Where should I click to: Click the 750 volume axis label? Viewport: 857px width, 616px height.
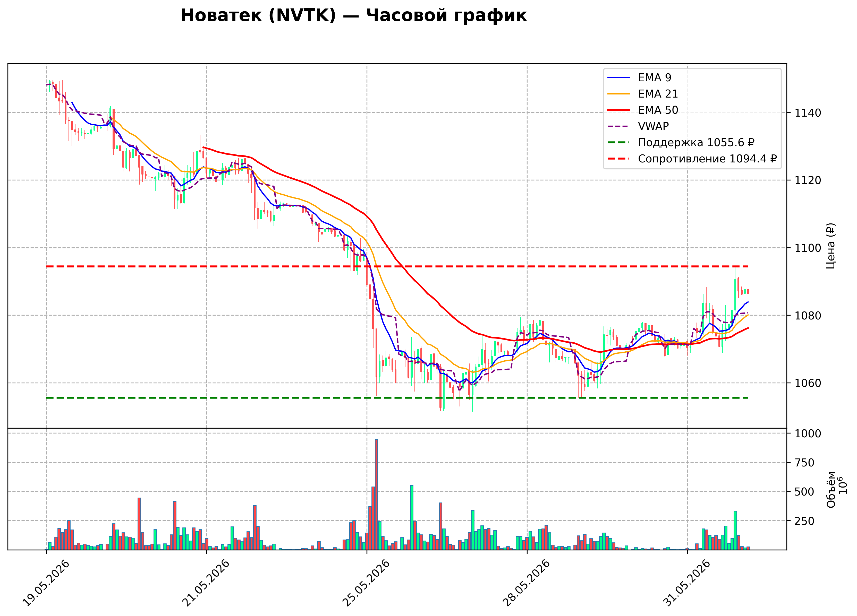coord(804,463)
